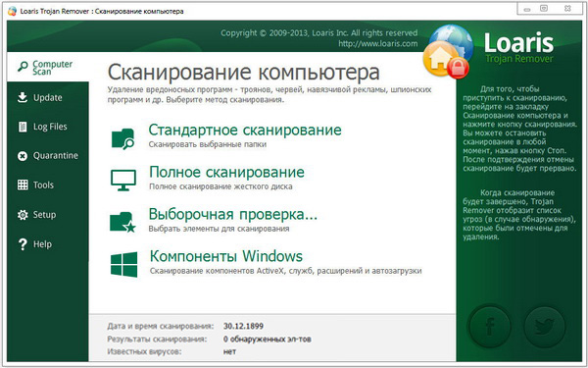
Task: Click the download arrow icon beside Update
Action: coord(23,97)
